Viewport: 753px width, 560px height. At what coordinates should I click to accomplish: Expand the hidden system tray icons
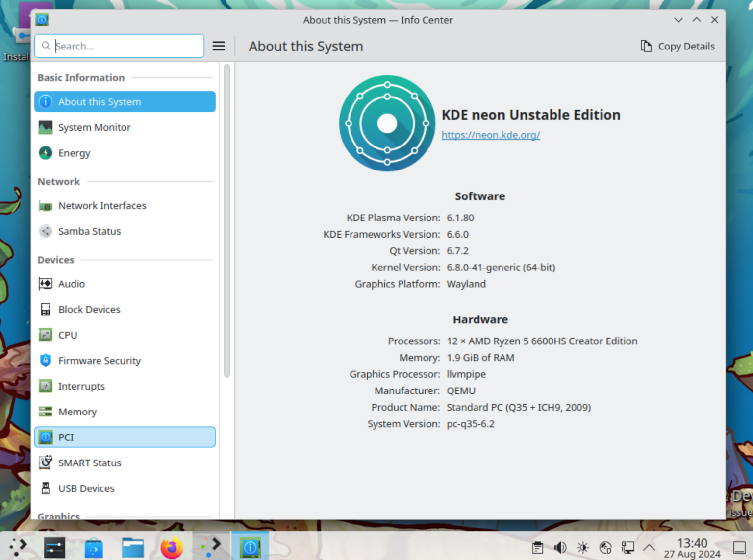point(648,547)
